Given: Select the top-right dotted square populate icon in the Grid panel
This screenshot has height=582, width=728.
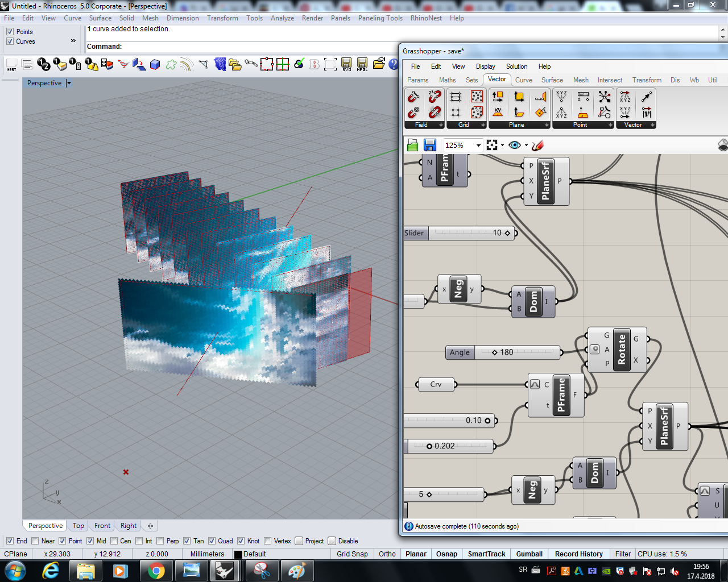Looking at the screenshot, I should [x=477, y=97].
